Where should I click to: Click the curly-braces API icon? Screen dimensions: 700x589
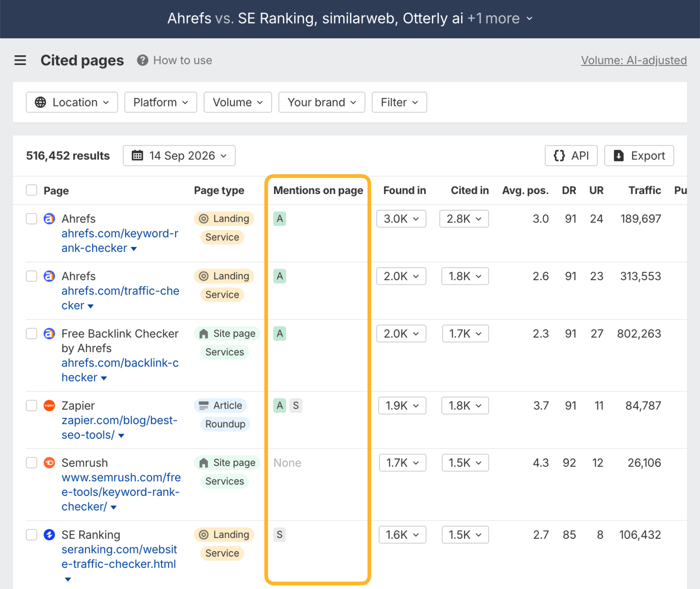coord(559,155)
